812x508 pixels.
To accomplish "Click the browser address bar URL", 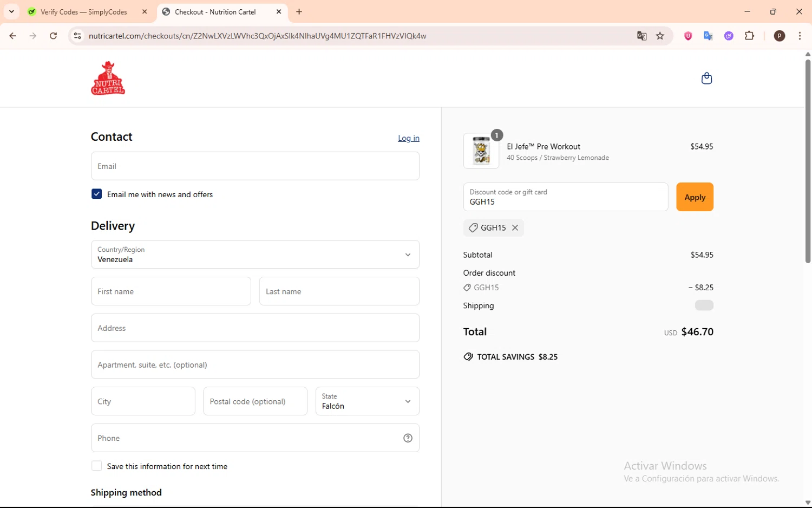I will (x=258, y=36).
